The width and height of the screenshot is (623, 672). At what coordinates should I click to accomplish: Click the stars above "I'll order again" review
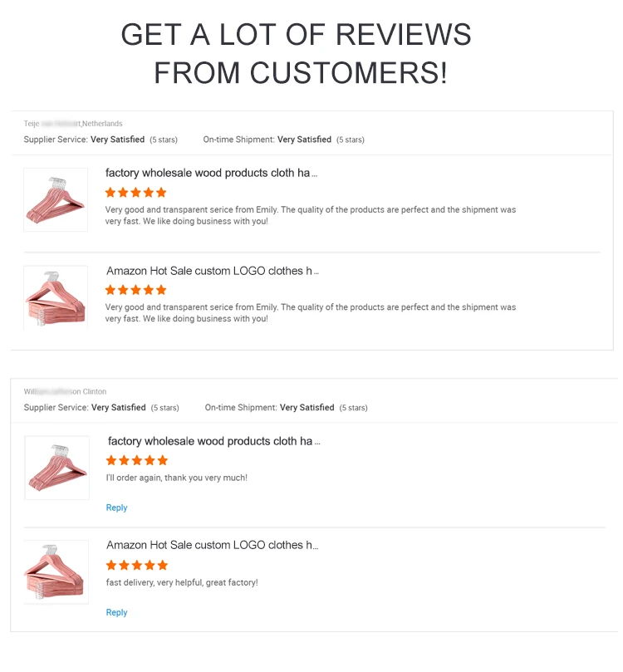(137, 460)
